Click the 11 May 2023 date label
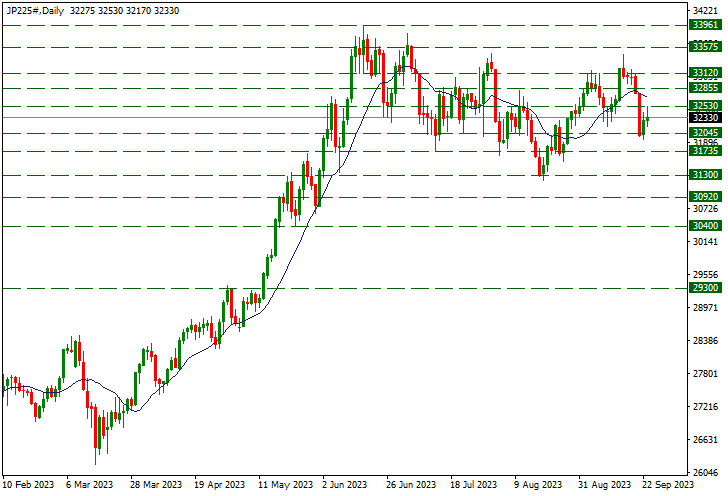The image size is (728, 496). point(286,485)
